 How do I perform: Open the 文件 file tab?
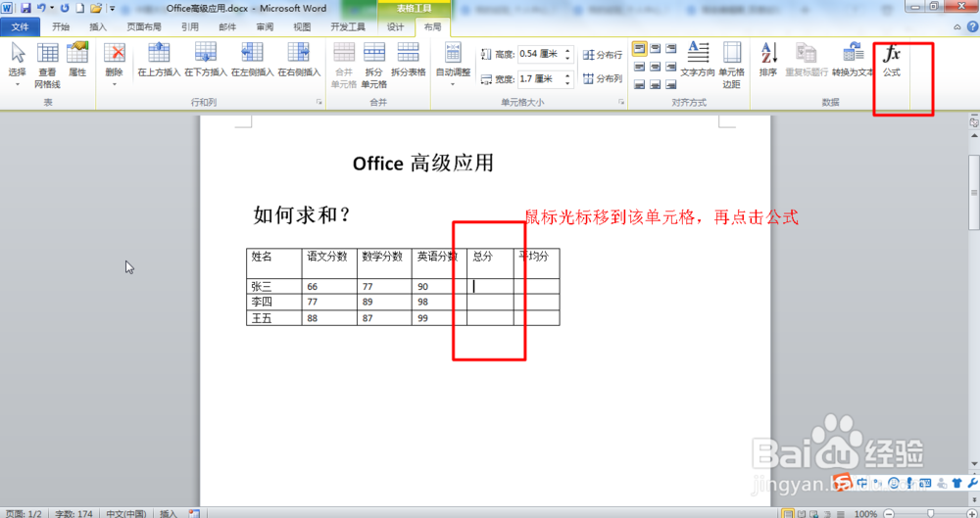click(x=20, y=26)
